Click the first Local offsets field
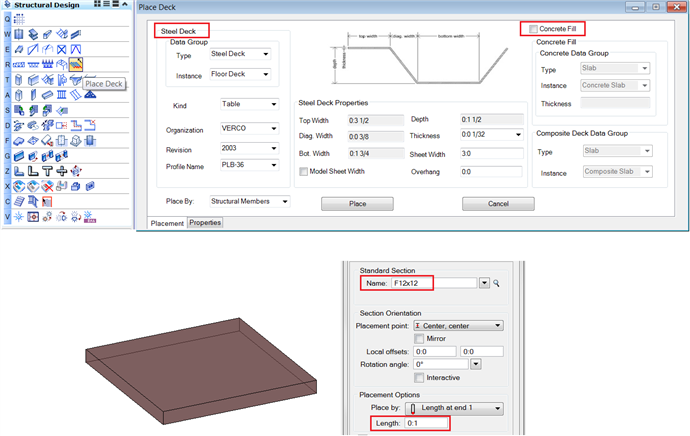 [435, 352]
